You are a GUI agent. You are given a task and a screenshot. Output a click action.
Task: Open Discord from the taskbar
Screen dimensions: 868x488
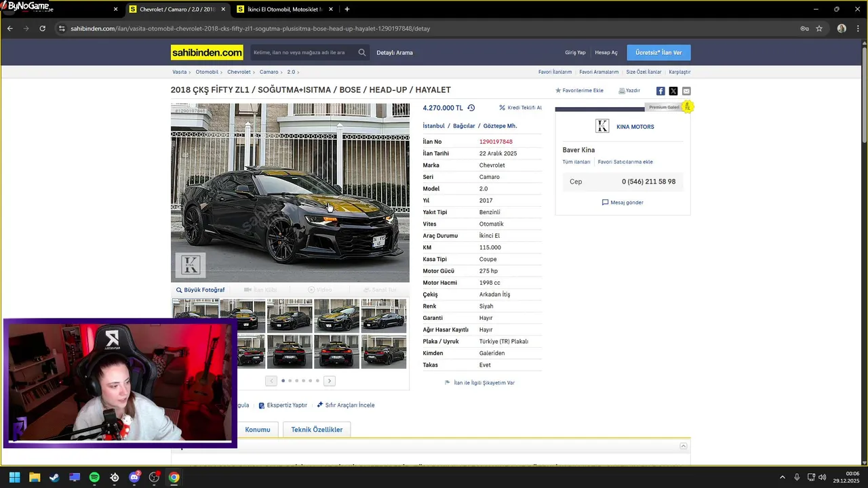coord(134,477)
